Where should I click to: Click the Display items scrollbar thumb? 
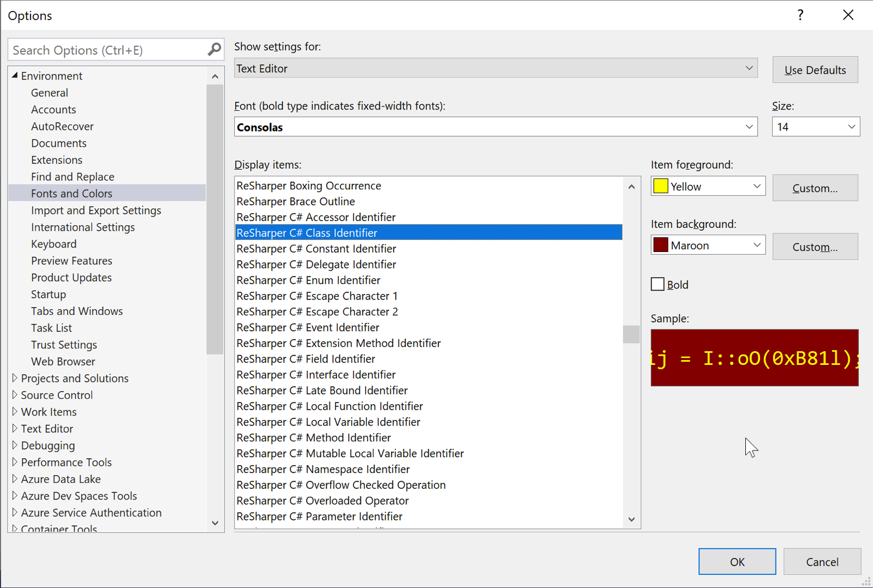(631, 334)
